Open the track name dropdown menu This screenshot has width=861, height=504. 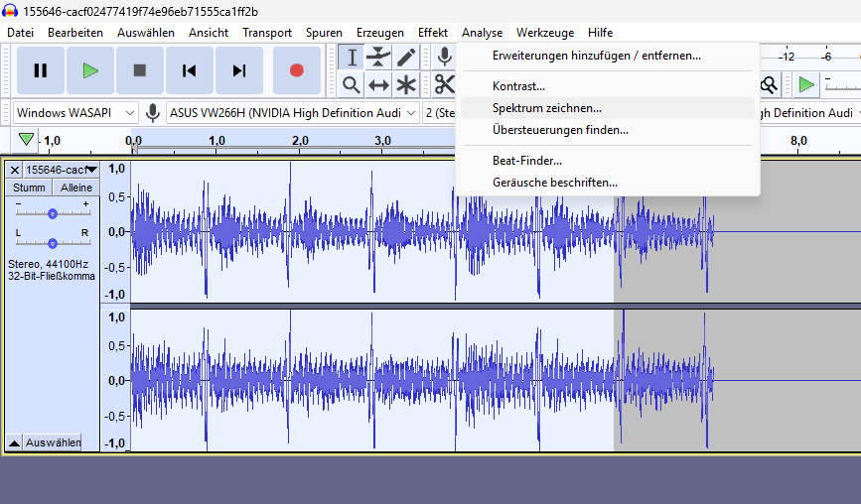tap(62, 170)
